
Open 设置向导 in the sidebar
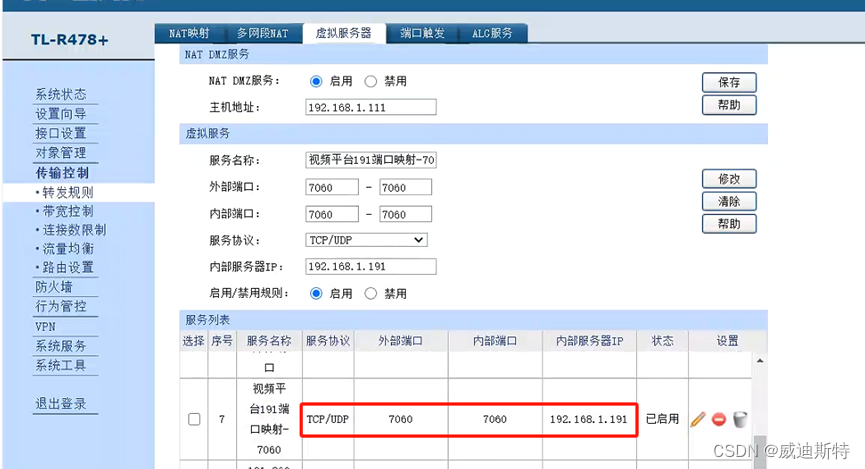[x=61, y=114]
